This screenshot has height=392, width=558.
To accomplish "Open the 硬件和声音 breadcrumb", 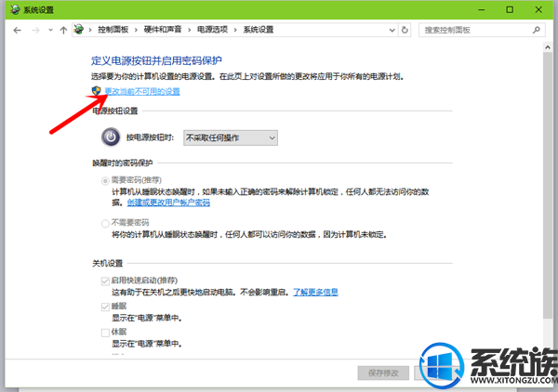I will [x=163, y=30].
